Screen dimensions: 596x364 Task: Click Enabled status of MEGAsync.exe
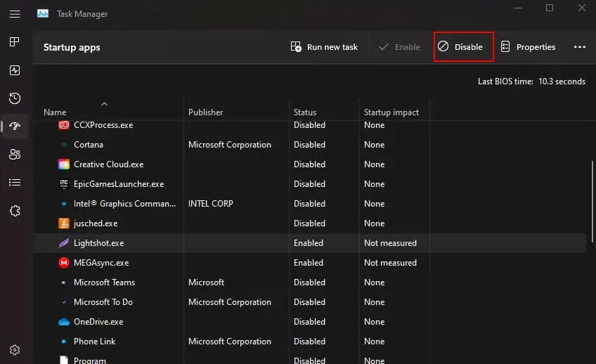click(x=309, y=263)
